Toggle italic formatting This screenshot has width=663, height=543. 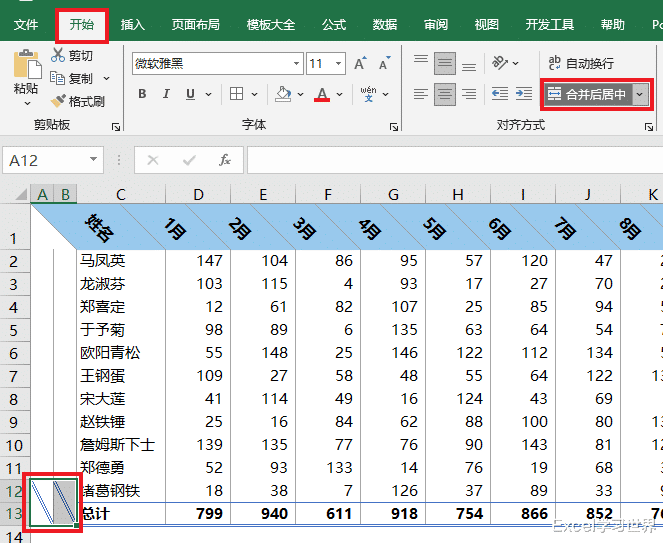tap(168, 94)
